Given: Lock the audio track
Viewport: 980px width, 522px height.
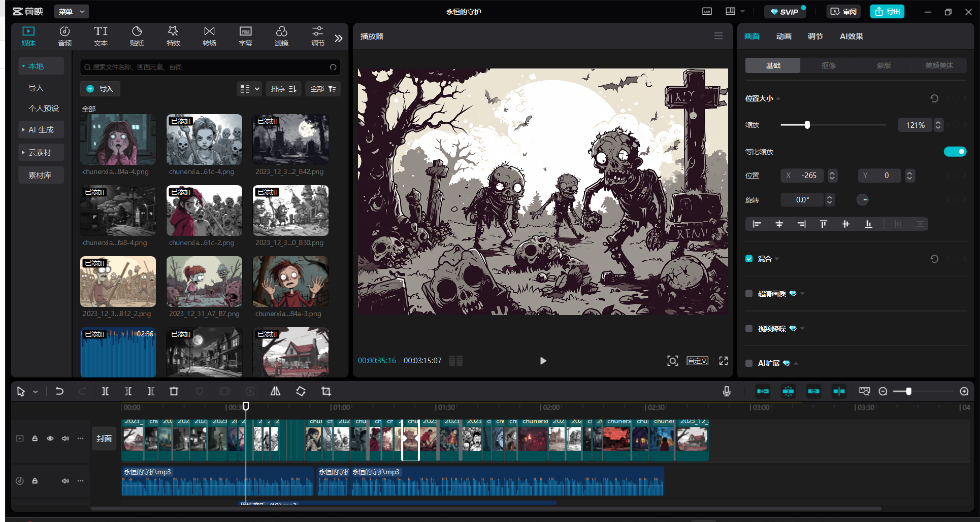Looking at the screenshot, I should 35,480.
